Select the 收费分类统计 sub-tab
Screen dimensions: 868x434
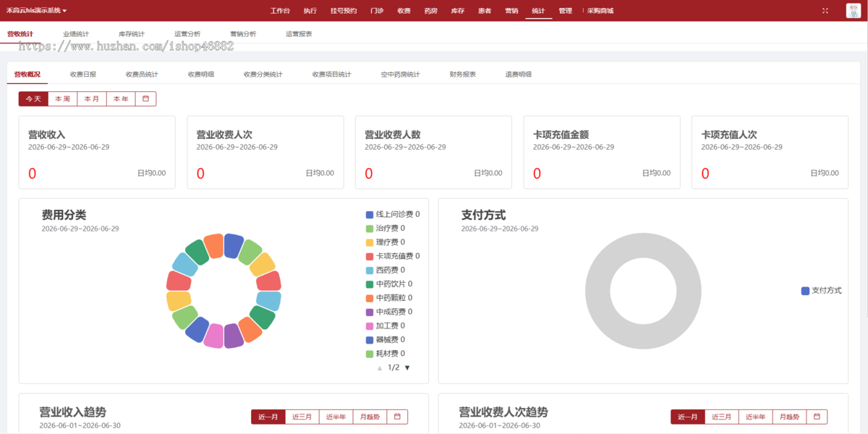(263, 75)
